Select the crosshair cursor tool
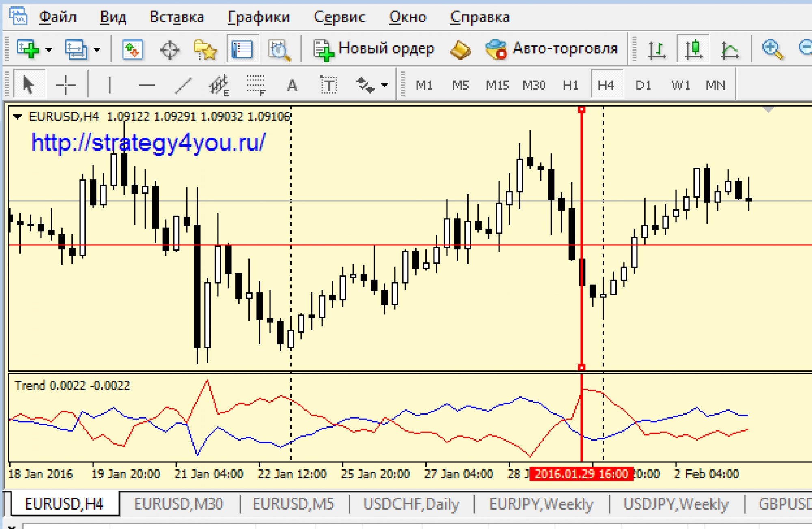 (65, 85)
